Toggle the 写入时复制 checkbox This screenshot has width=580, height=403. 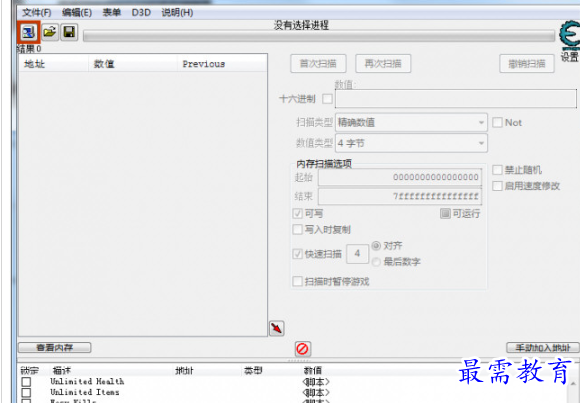tap(297, 229)
